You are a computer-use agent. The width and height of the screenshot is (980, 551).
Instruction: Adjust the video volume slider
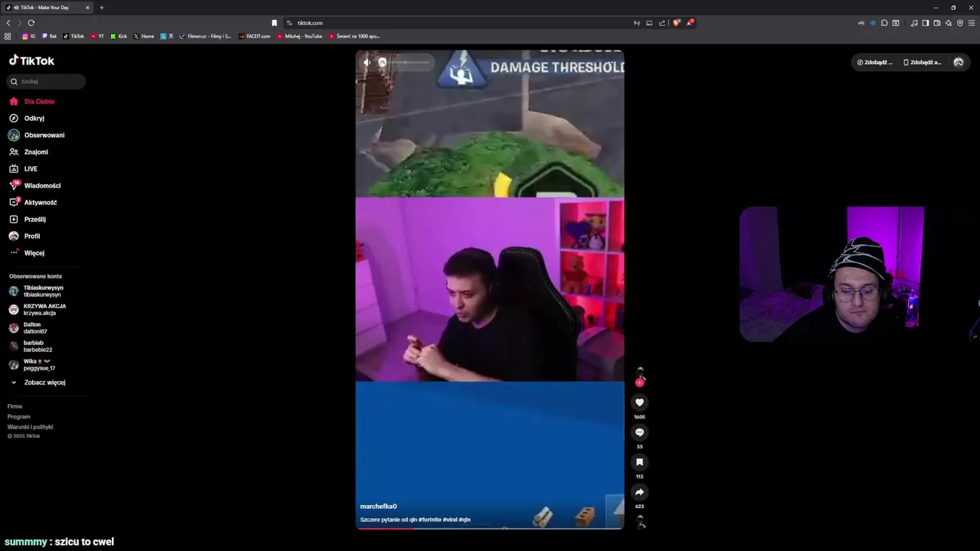click(403, 62)
